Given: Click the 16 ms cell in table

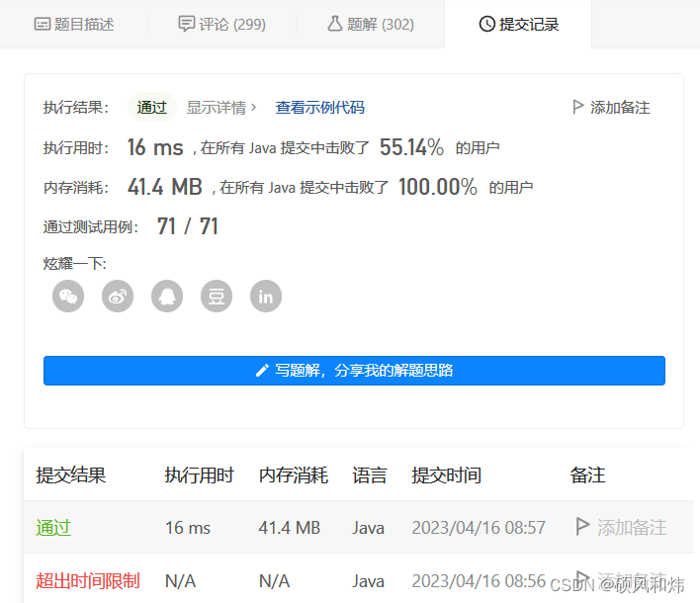Looking at the screenshot, I should (x=188, y=528).
